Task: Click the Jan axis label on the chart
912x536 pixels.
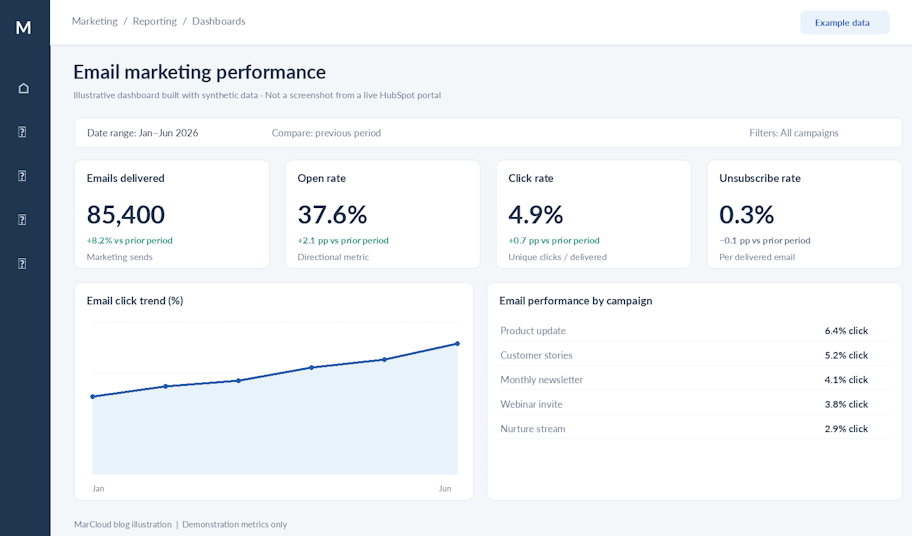Action: point(98,489)
